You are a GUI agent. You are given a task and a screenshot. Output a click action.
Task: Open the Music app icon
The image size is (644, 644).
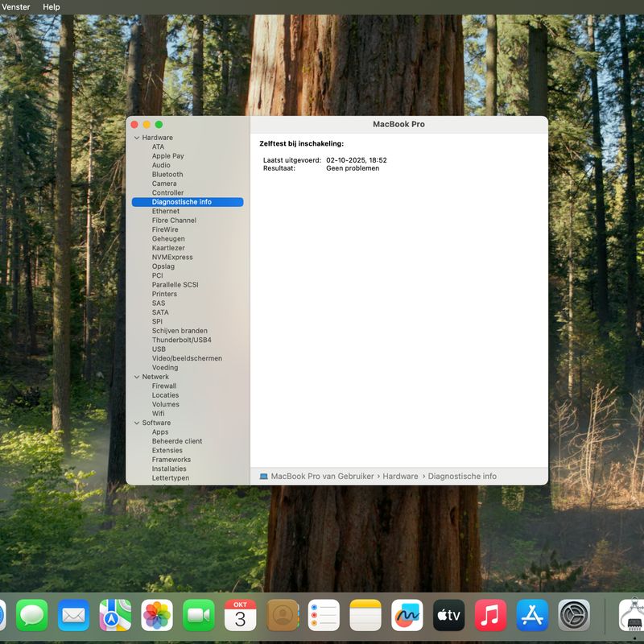tap(490, 616)
